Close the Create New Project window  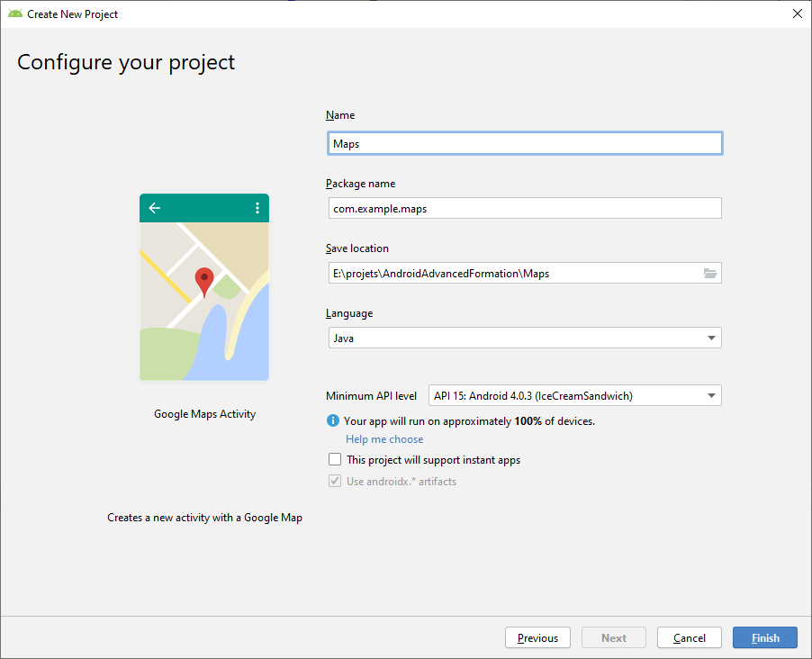coord(797,14)
